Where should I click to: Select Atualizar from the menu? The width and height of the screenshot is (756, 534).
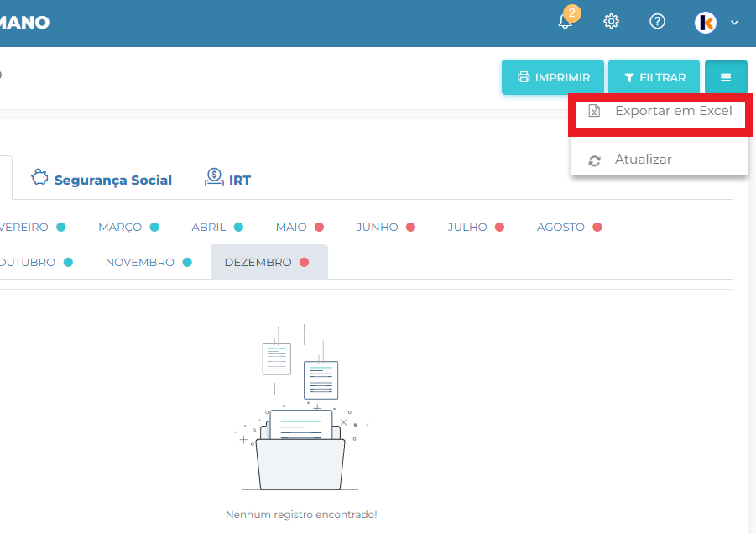tap(643, 160)
